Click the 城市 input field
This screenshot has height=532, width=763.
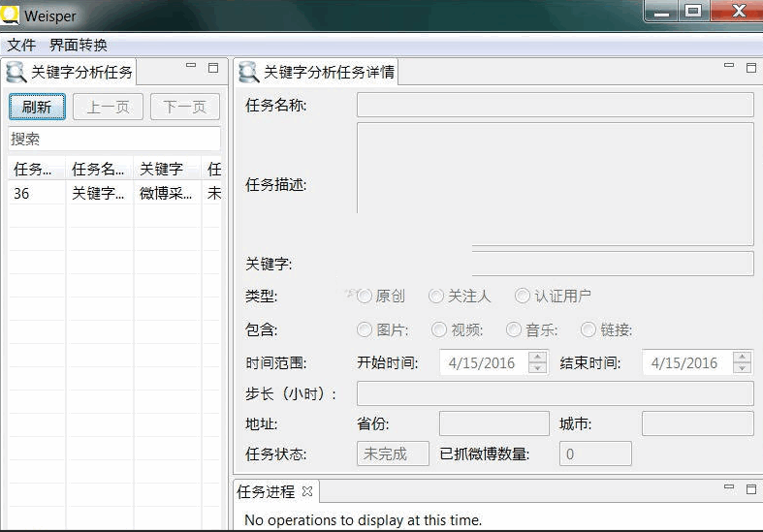click(698, 423)
